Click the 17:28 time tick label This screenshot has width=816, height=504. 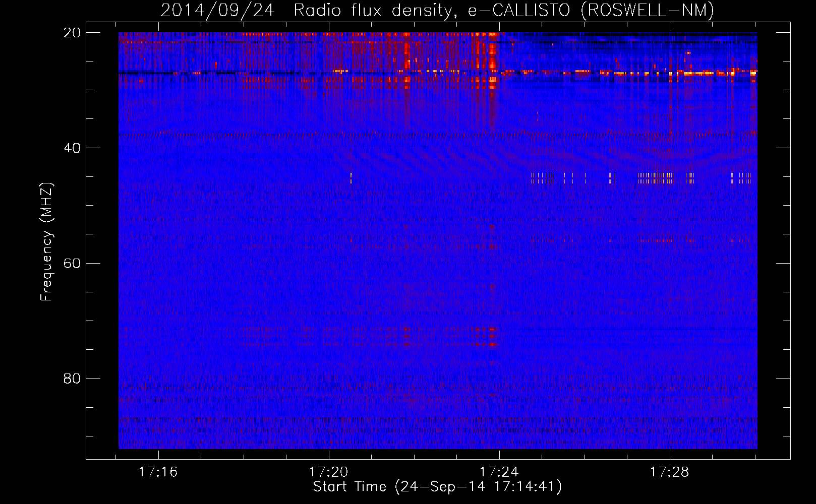click(670, 472)
